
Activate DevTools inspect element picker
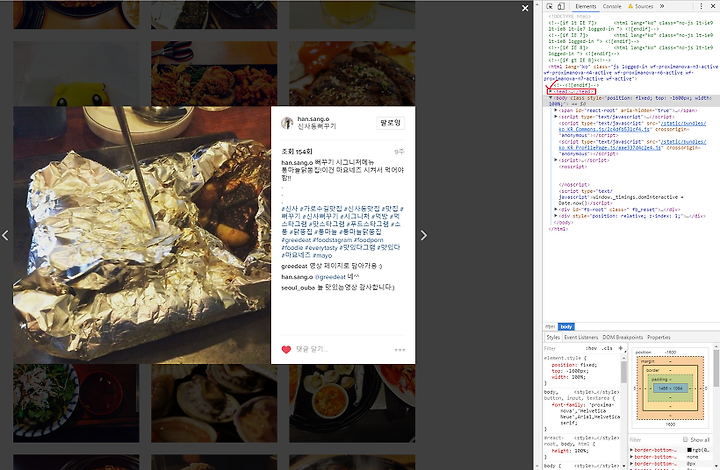tap(550, 6)
